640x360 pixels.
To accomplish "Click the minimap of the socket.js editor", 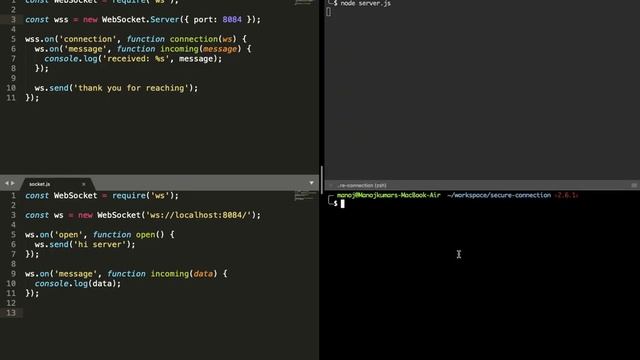I will (304, 196).
